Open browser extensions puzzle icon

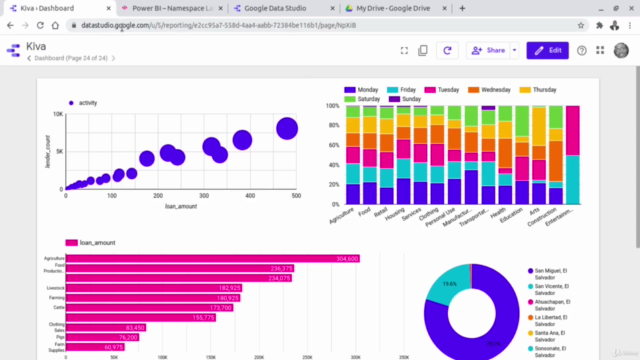pos(599,25)
